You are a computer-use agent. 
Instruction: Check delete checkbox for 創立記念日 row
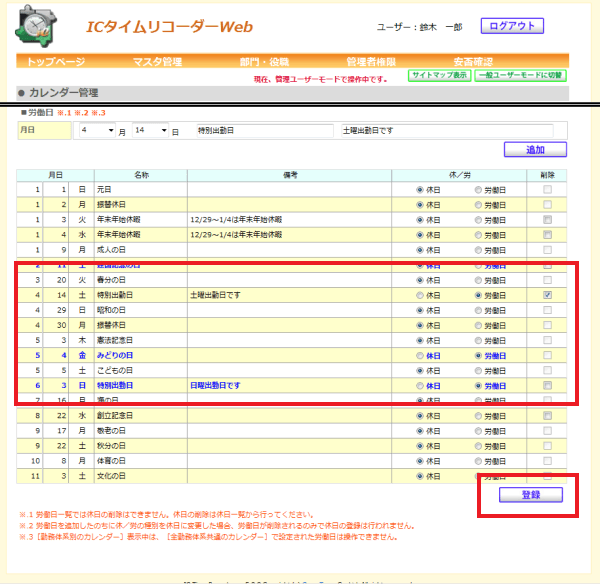[x=548, y=416]
